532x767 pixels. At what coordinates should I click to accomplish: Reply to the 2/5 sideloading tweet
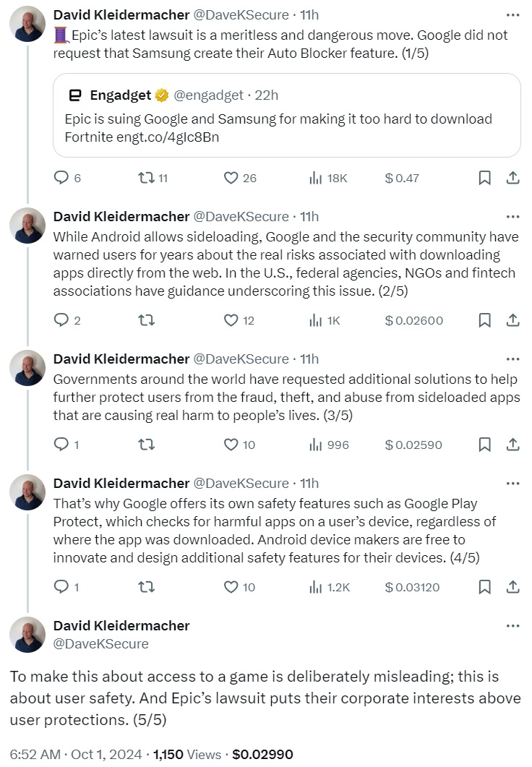61,320
